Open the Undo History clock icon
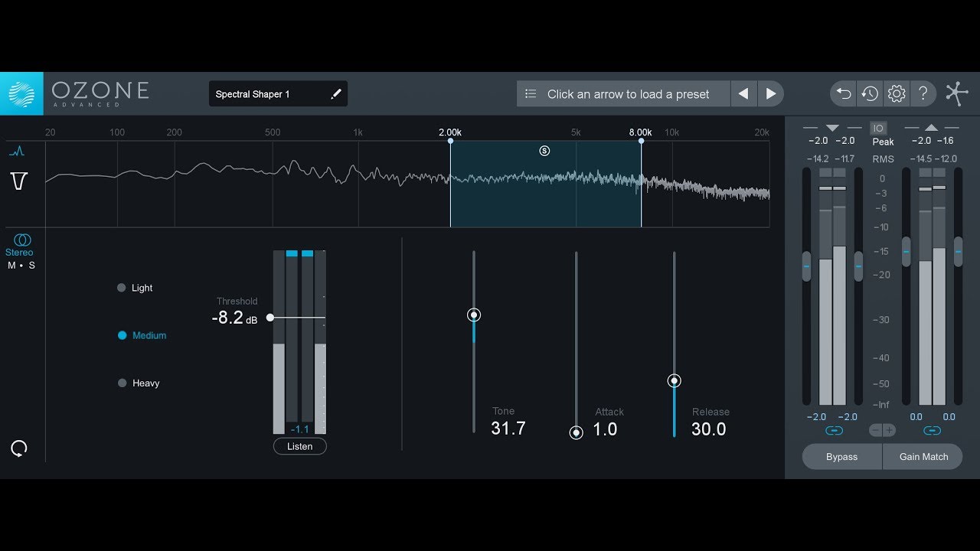The width and height of the screenshot is (980, 551). [870, 94]
